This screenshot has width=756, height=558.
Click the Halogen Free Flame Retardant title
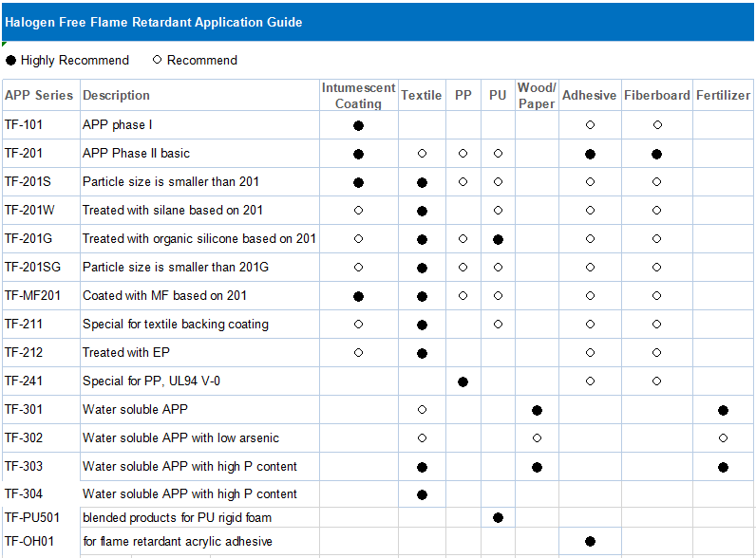[x=154, y=22]
